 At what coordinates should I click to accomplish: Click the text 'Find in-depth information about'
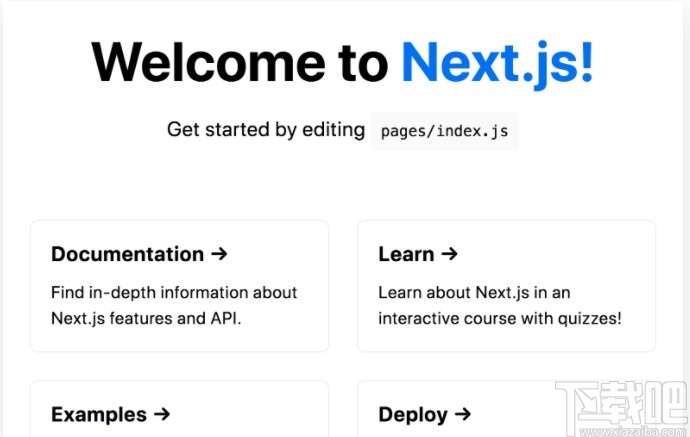point(174,293)
